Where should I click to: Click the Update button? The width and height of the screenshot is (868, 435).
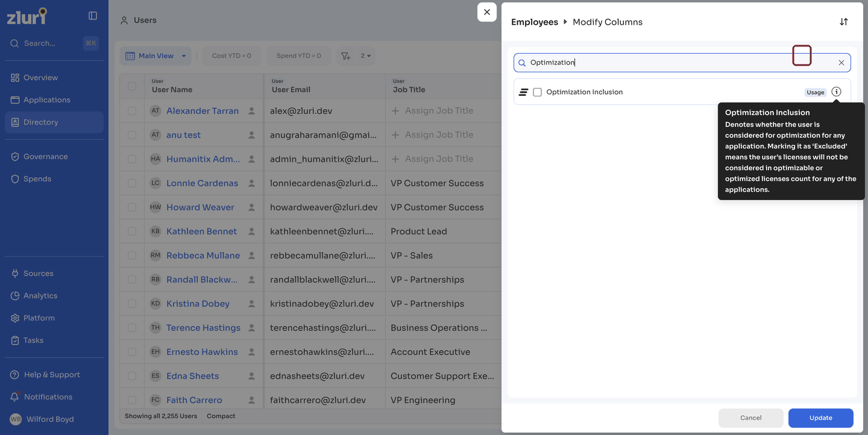click(821, 418)
